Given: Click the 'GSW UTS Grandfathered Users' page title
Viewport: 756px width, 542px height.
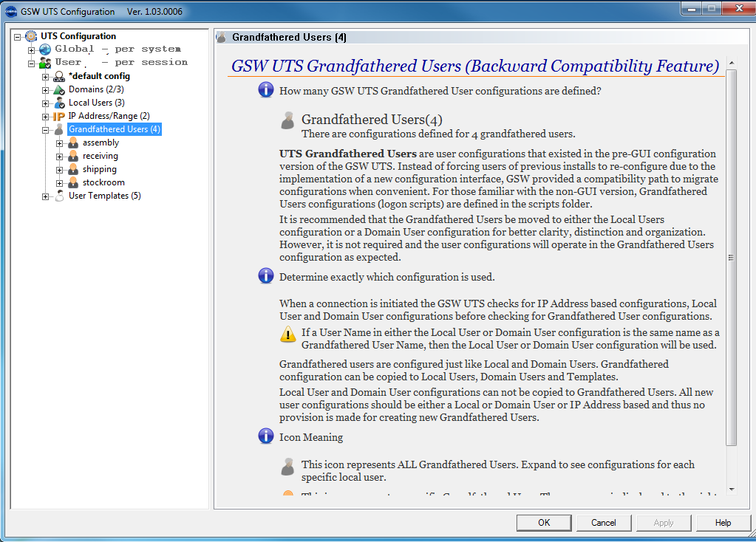Looking at the screenshot, I should click(x=475, y=66).
